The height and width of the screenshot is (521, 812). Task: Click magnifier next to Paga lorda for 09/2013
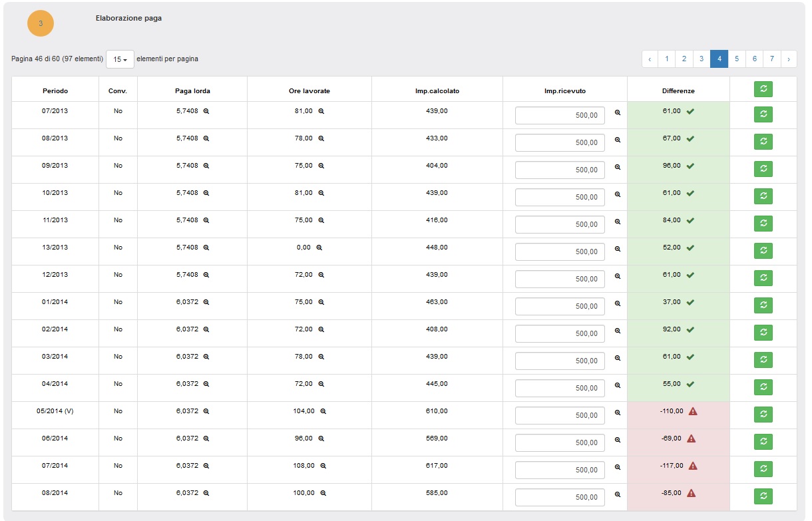206,166
